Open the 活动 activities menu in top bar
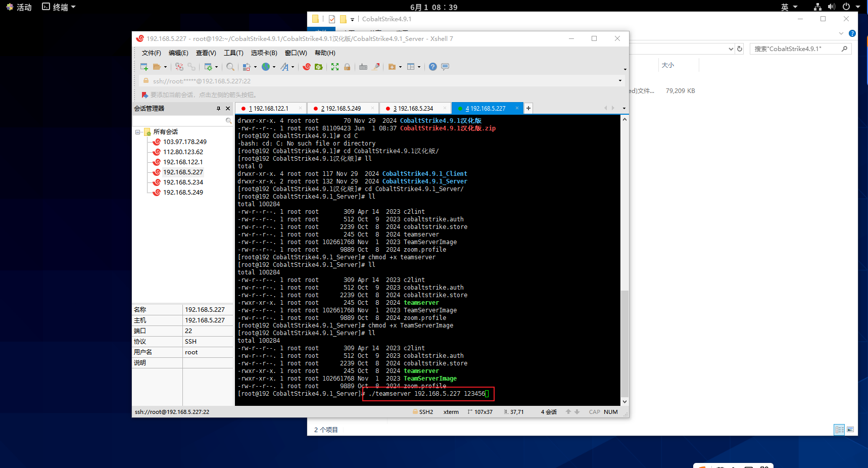The height and width of the screenshot is (468, 868). (19, 7)
